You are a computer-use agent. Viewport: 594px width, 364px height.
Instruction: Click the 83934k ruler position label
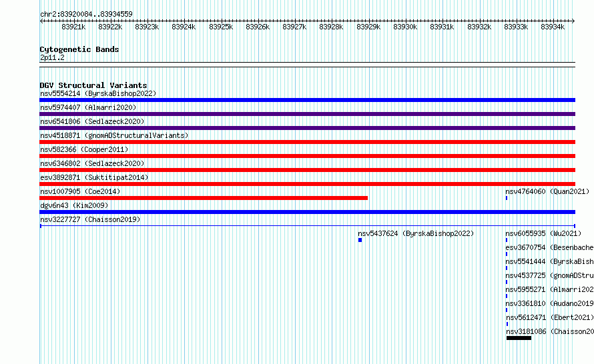[x=553, y=27]
